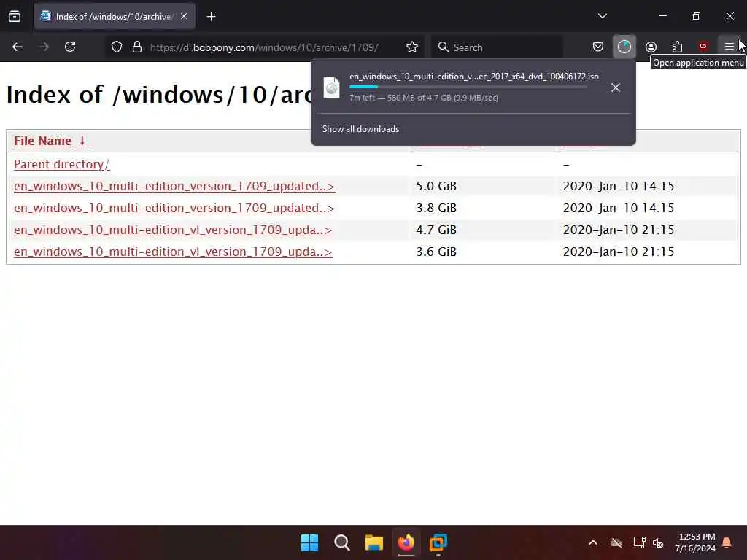
Task: Click the Firefox taskbar icon
Action: tap(406, 542)
